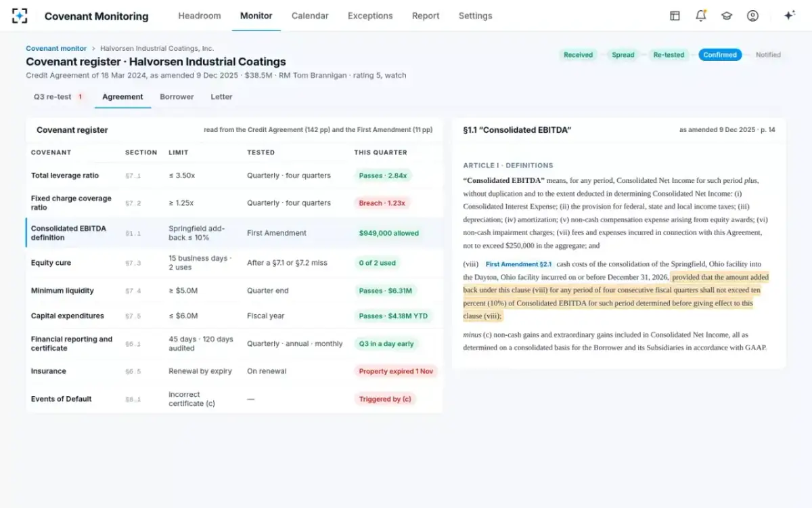Select the Agreement tab
812x508 pixels.
click(122, 97)
